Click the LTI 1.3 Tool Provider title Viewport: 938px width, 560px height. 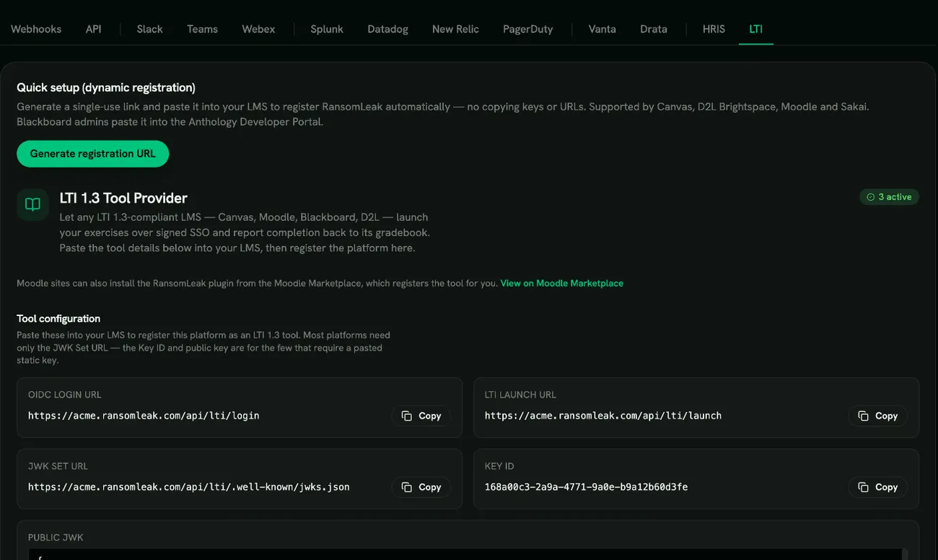tap(123, 198)
